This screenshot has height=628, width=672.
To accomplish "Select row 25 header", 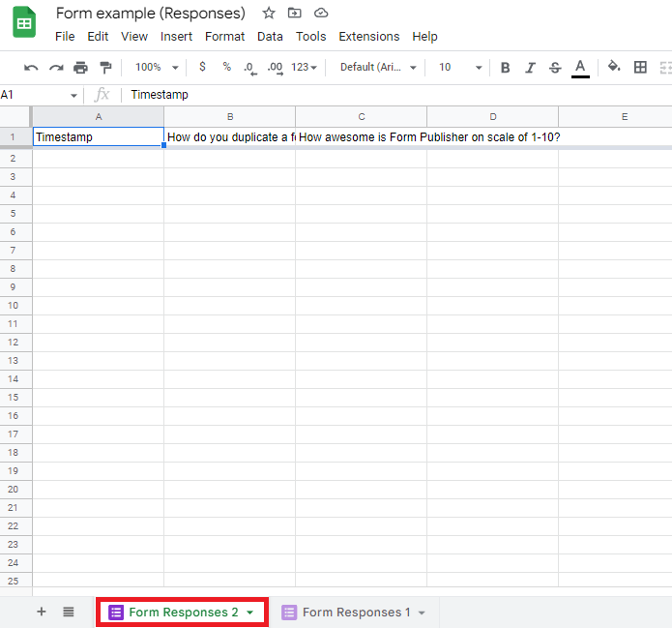I will click(x=15, y=581).
